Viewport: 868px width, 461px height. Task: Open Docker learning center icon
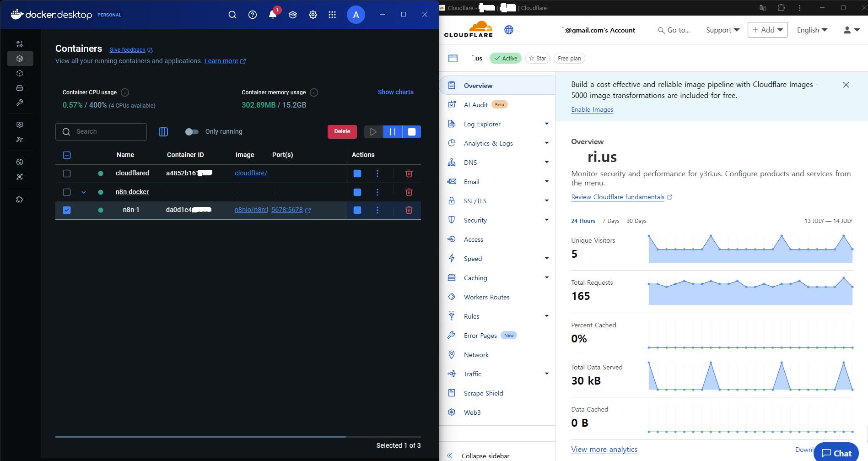[x=293, y=15]
